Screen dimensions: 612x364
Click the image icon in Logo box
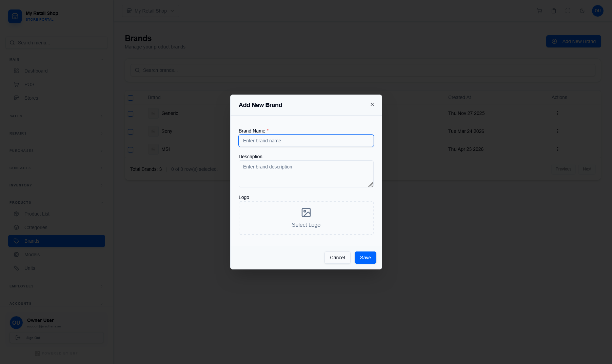pos(306,213)
